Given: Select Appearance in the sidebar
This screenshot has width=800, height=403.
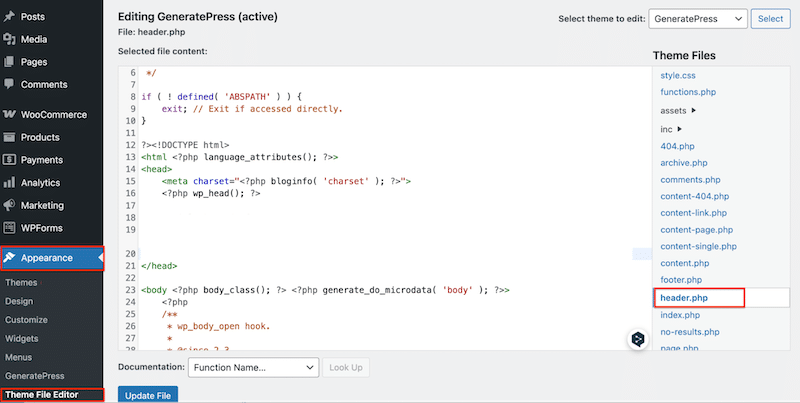Looking at the screenshot, I should (x=52, y=258).
